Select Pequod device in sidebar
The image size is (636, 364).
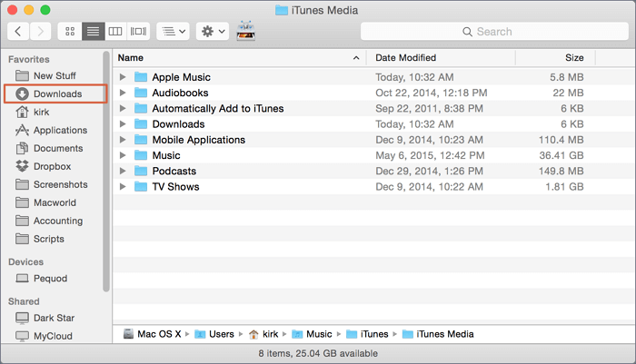[52, 279]
